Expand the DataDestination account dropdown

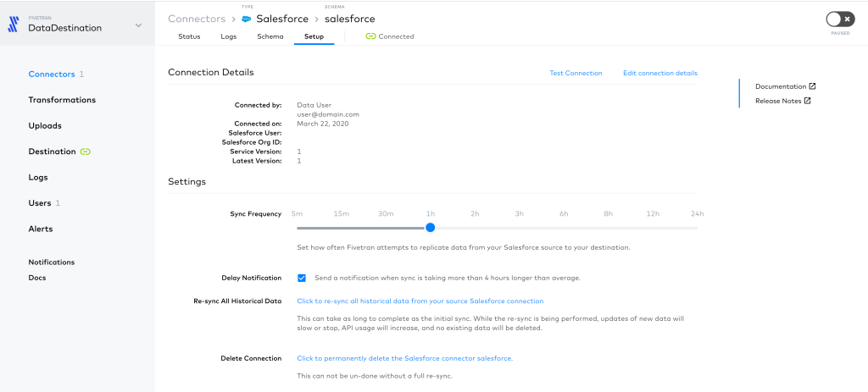[x=138, y=25]
